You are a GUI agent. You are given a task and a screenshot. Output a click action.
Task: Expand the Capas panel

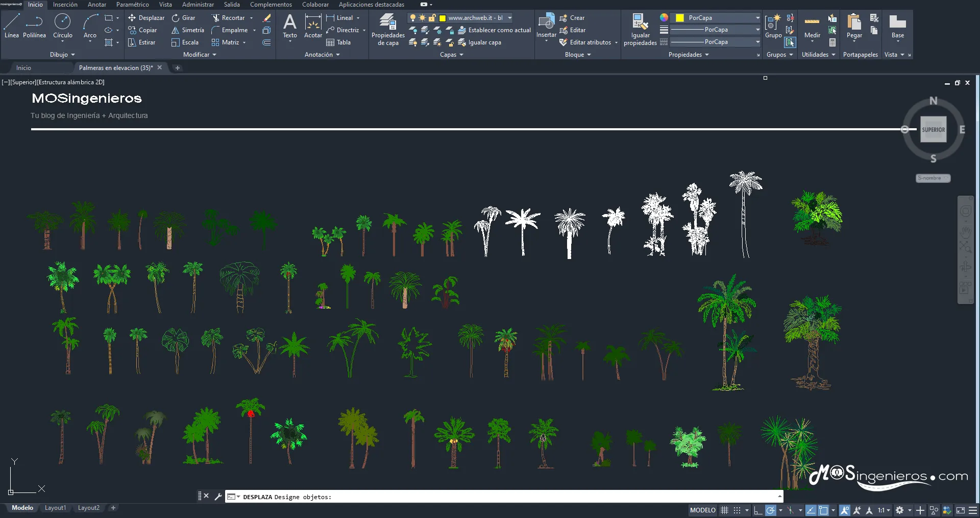(x=451, y=55)
